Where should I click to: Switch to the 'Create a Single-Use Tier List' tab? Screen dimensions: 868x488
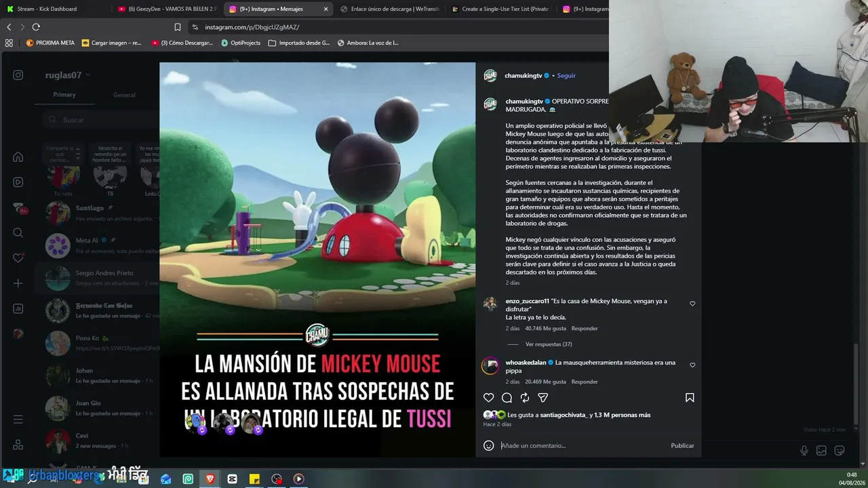[501, 9]
